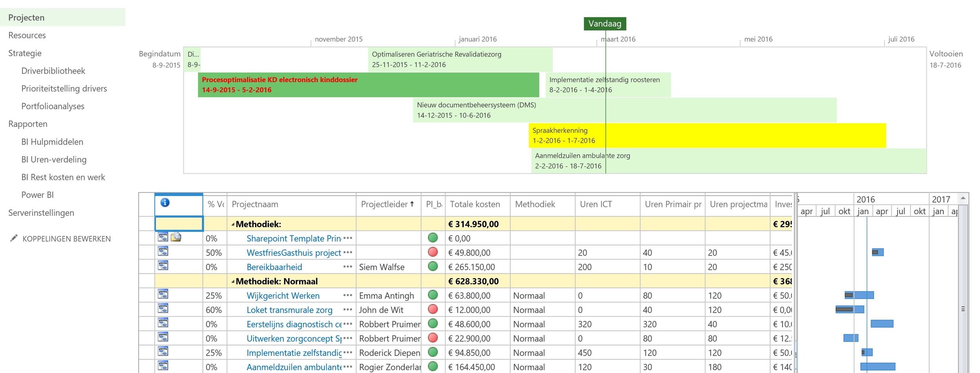Click the project icon in Aanmeldzuilen ambulante row
Viewport: 980px width, 373px height.
click(x=163, y=366)
